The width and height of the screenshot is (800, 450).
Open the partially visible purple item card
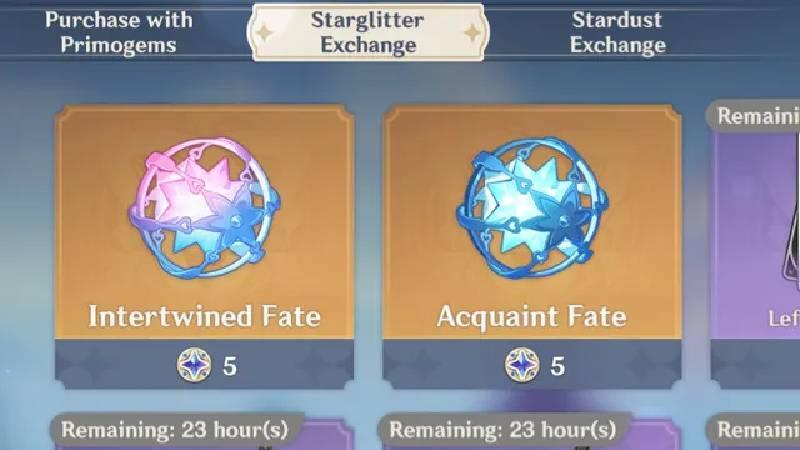pyautogui.click(x=755, y=245)
